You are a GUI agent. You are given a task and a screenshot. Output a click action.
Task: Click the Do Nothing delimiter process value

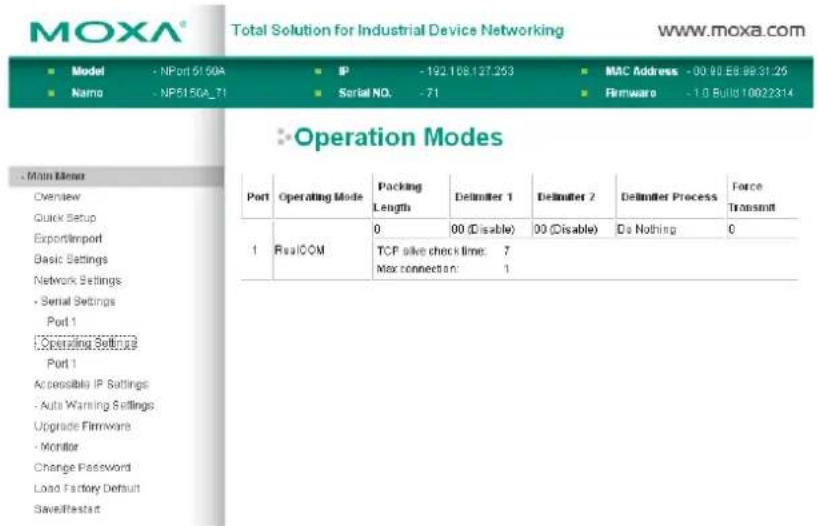tap(646, 229)
